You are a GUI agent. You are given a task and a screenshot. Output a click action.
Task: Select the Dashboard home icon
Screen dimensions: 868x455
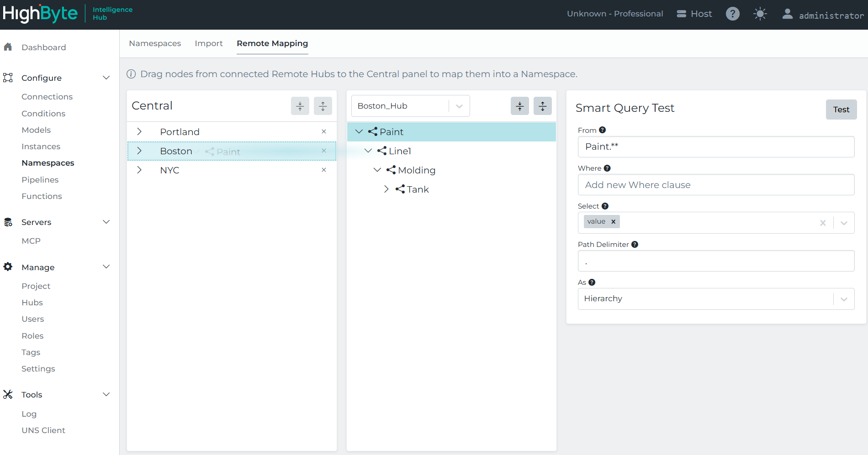click(x=8, y=47)
